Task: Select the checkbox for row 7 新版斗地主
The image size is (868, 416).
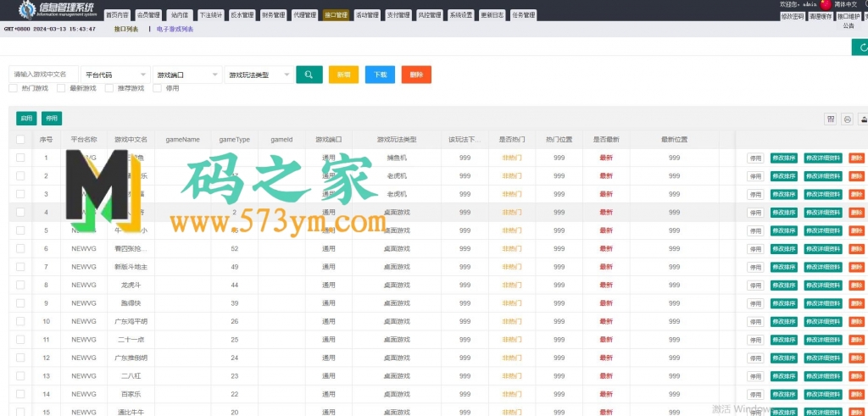Action: pos(20,267)
